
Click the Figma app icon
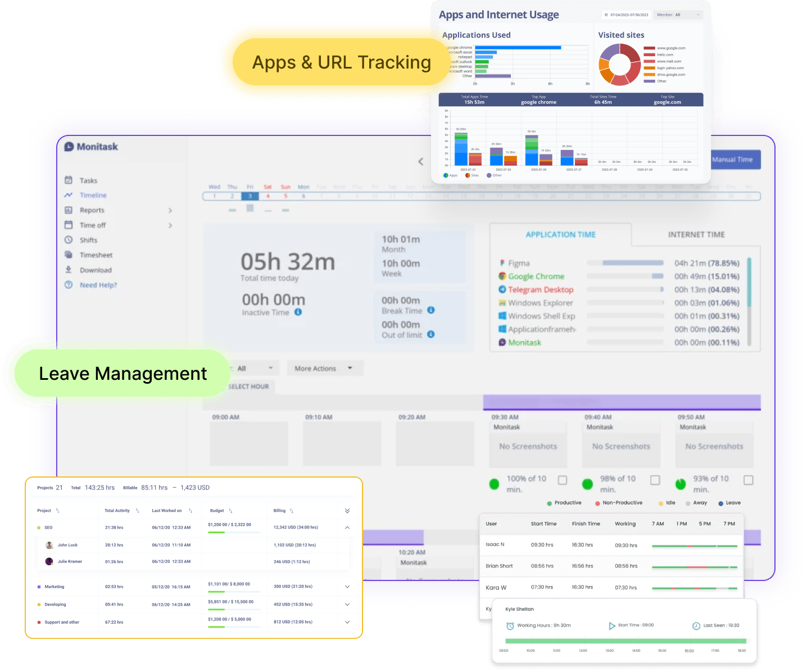click(x=502, y=263)
